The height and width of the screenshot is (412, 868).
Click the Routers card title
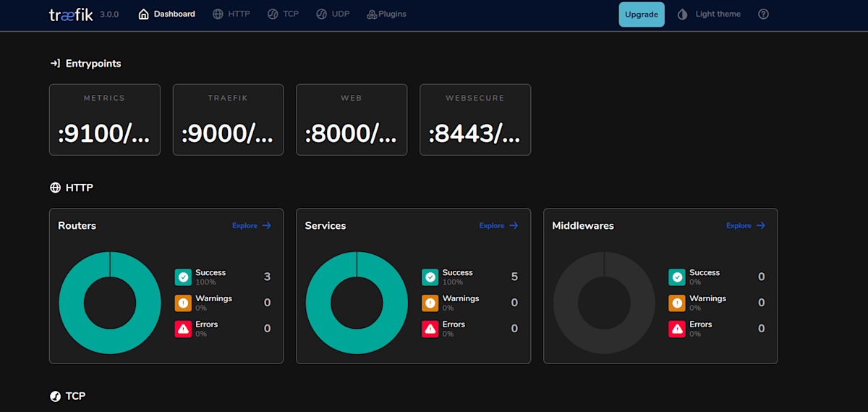[x=77, y=226]
